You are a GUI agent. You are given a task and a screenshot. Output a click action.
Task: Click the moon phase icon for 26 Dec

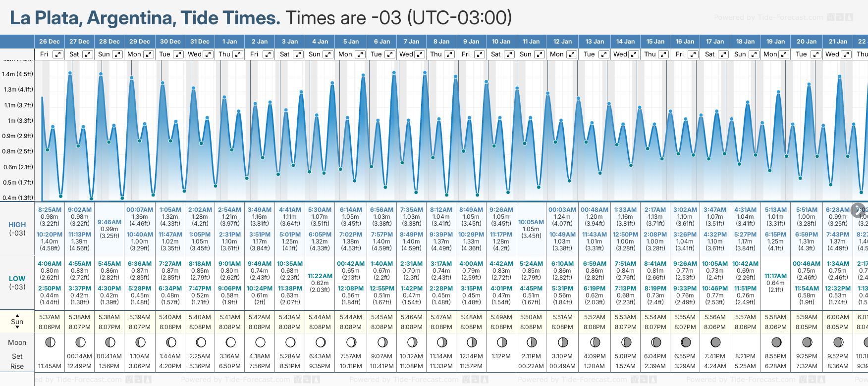coord(50,342)
